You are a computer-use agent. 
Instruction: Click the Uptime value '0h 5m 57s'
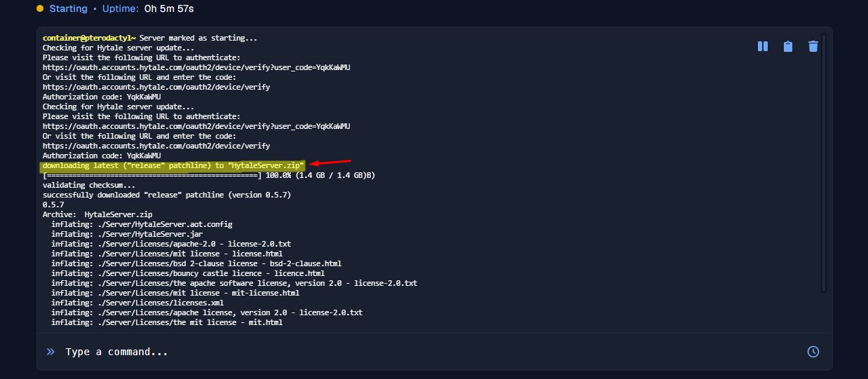[169, 8]
